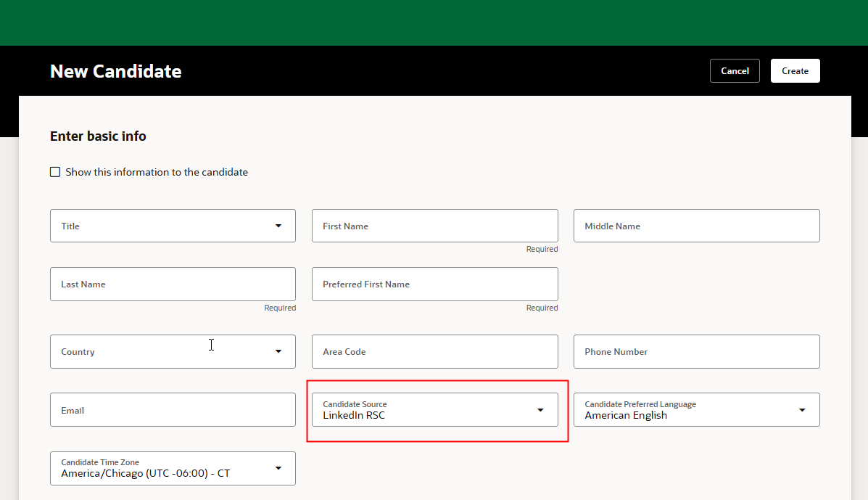Click the Email field
The image size is (868, 500).
173,410
